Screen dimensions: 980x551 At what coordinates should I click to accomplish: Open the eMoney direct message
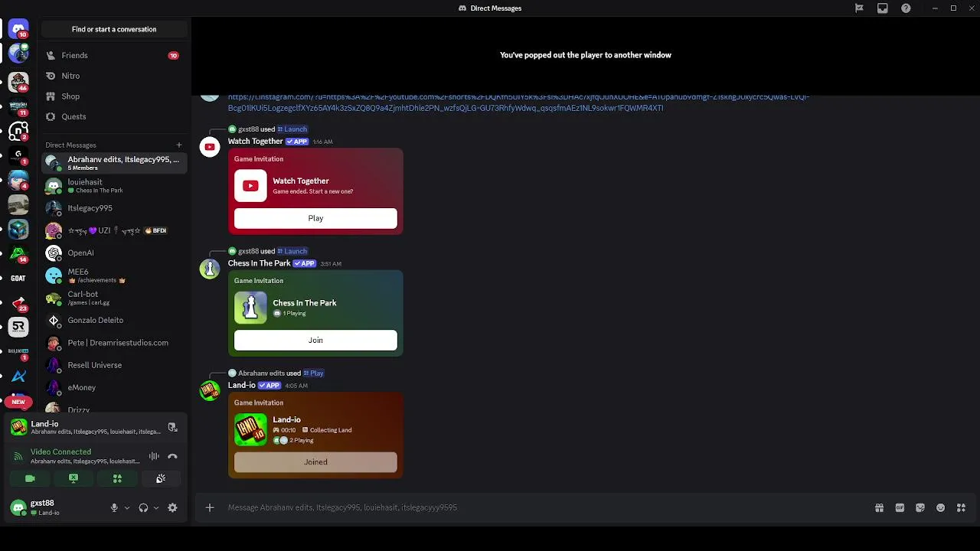114,387
